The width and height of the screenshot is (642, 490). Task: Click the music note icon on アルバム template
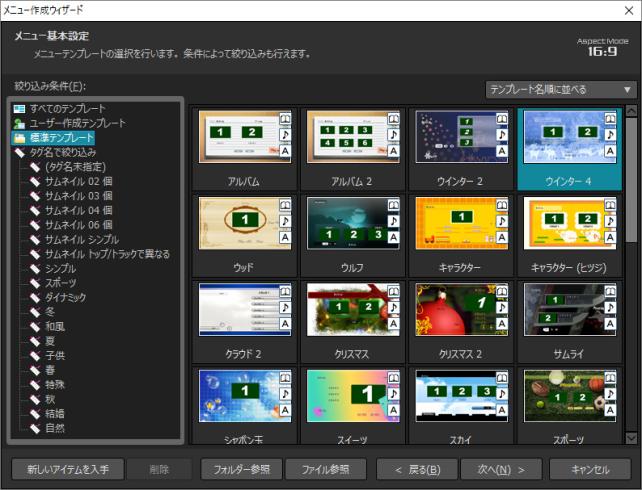pos(285,135)
